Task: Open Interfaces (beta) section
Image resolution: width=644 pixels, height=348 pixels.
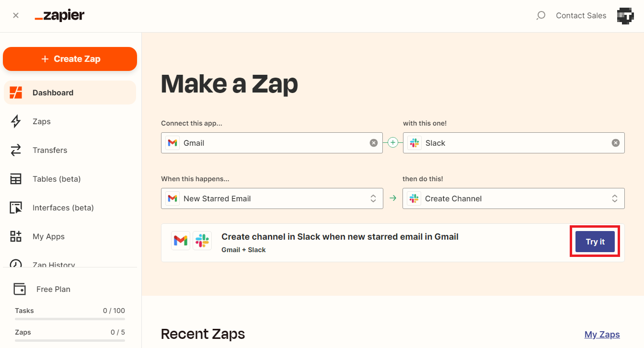Action: (x=63, y=208)
